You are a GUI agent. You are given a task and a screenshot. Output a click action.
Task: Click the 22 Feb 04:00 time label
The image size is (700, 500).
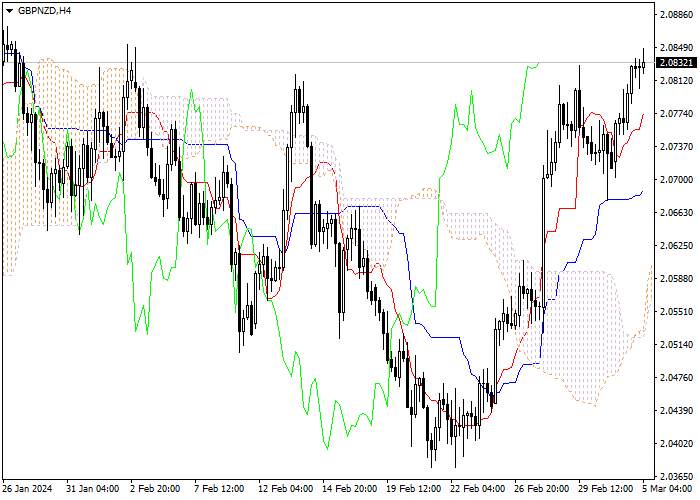click(x=478, y=489)
